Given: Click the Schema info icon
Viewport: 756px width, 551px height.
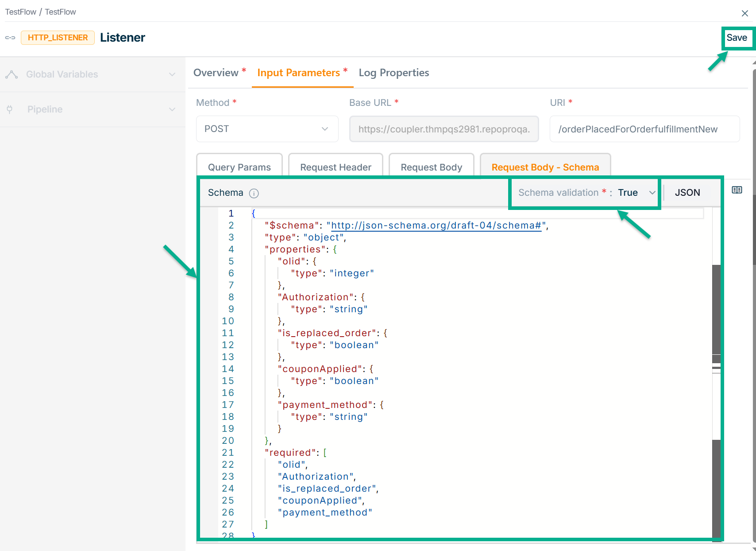Looking at the screenshot, I should click(x=254, y=193).
